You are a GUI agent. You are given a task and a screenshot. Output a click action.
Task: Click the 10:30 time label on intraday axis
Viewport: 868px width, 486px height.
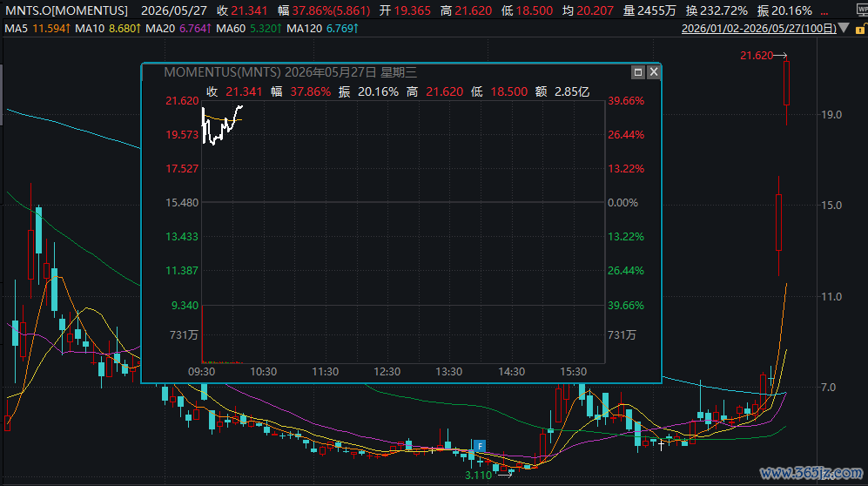[x=264, y=371]
